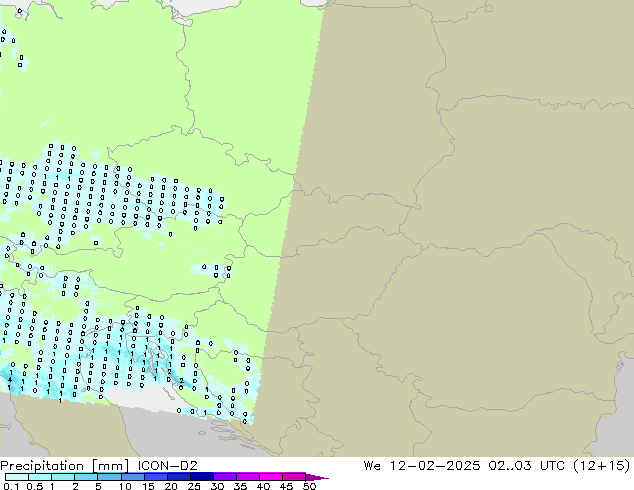The height and width of the screenshot is (490, 634).
Task: Click the 25–30 mm dark blue legend swatch
Action: pyautogui.click(x=201, y=477)
